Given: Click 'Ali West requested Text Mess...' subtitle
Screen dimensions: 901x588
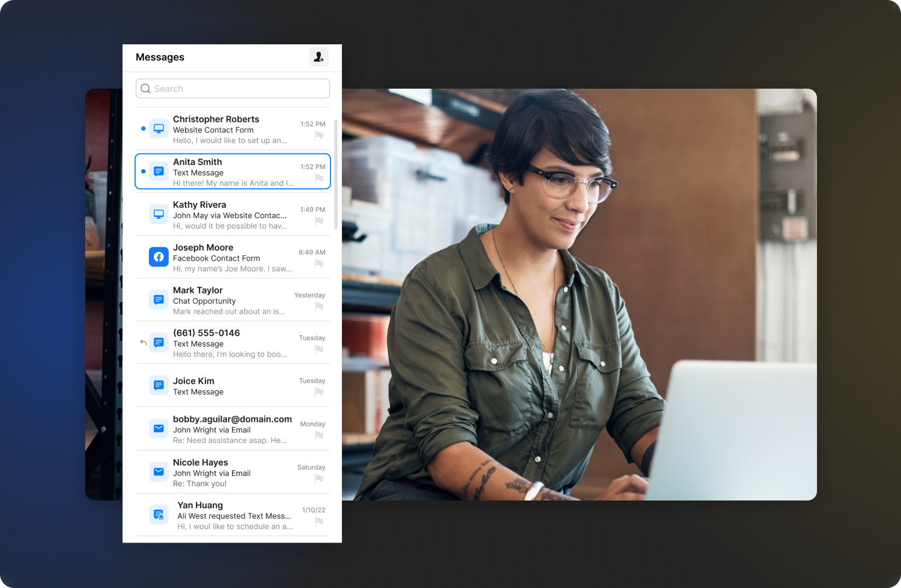Looking at the screenshot, I should pos(234,516).
